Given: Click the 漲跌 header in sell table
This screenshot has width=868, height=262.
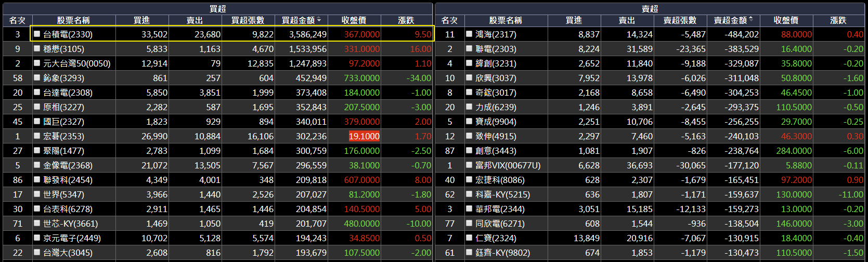Looking at the screenshot, I should 838,20.
